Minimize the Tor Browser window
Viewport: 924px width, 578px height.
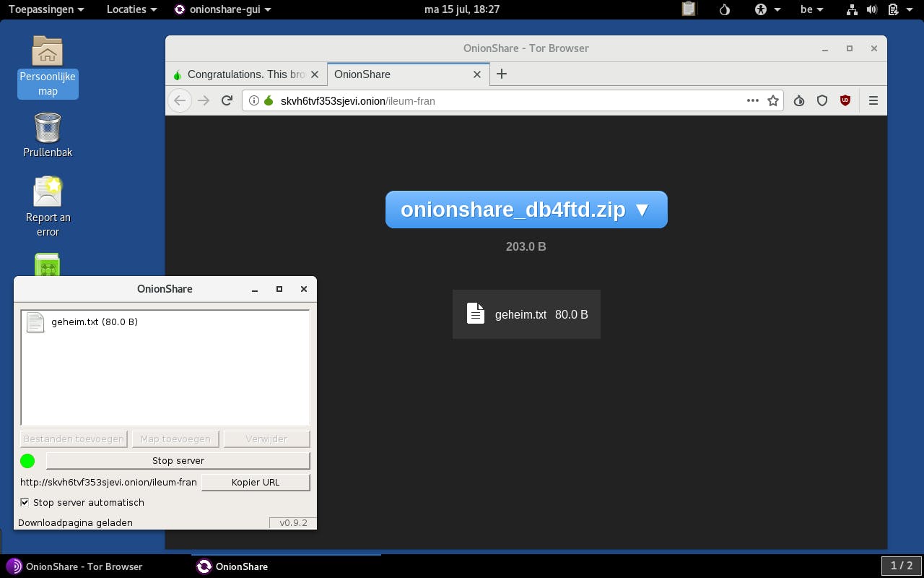point(824,48)
